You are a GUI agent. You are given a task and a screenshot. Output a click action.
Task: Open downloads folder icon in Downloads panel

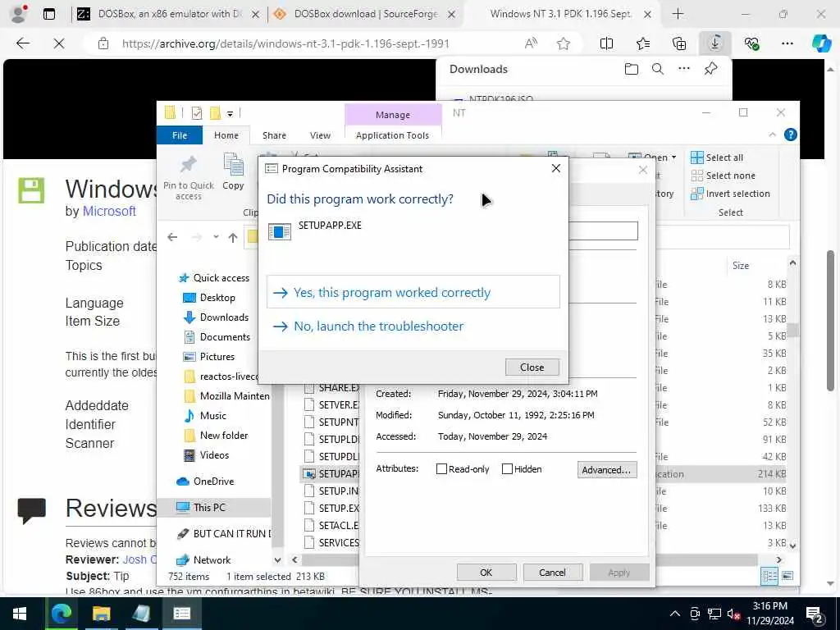pyautogui.click(x=632, y=69)
